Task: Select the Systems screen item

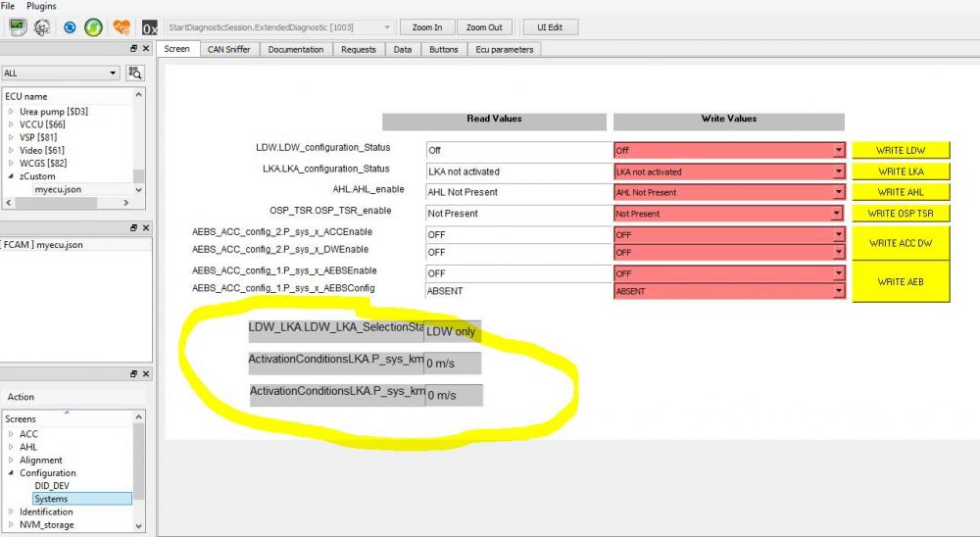Action: (x=82, y=499)
